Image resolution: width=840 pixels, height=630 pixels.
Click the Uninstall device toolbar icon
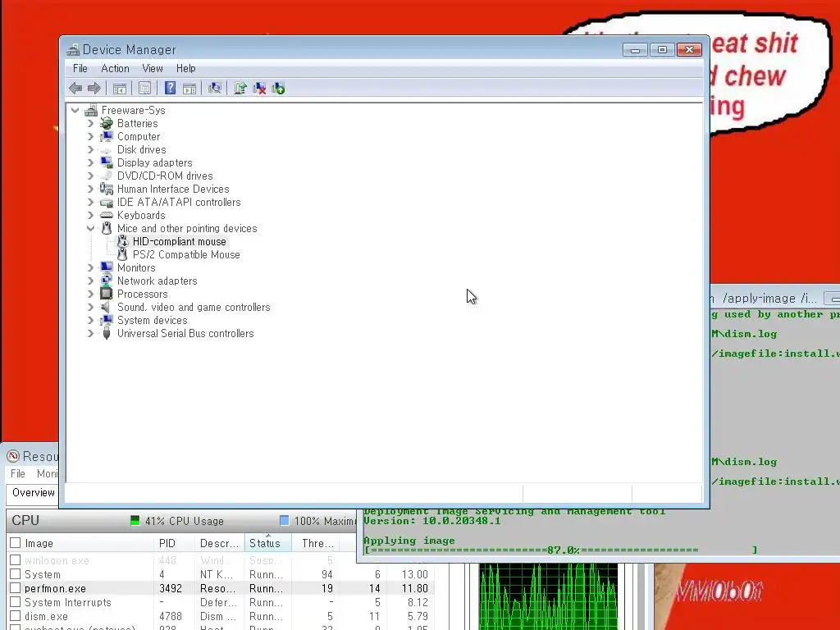(x=259, y=89)
